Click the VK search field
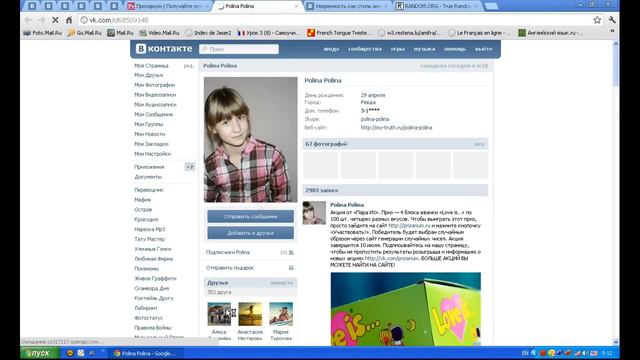This screenshot has height=360, width=640. click(x=239, y=49)
